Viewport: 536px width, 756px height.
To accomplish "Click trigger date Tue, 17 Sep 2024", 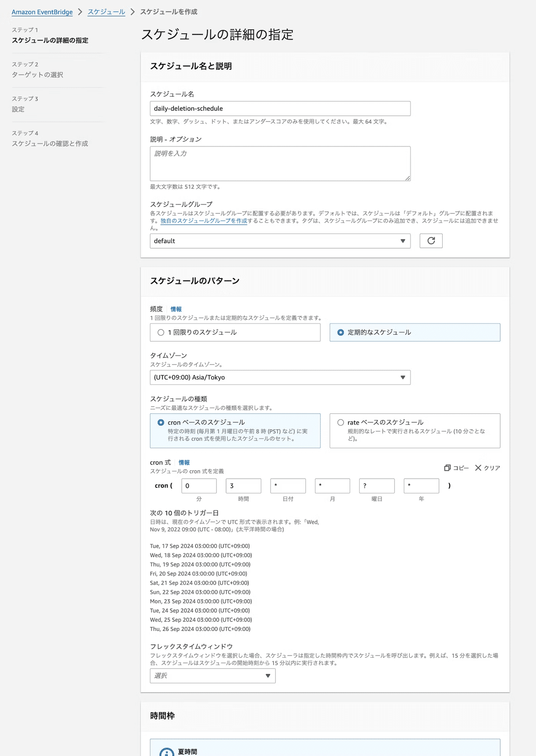I will [200, 546].
